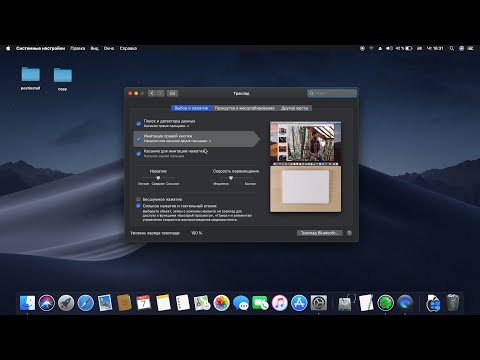Viewport: 480px width, 360px height.
Task: Open the copy folder on desktop
Action: 63,79
